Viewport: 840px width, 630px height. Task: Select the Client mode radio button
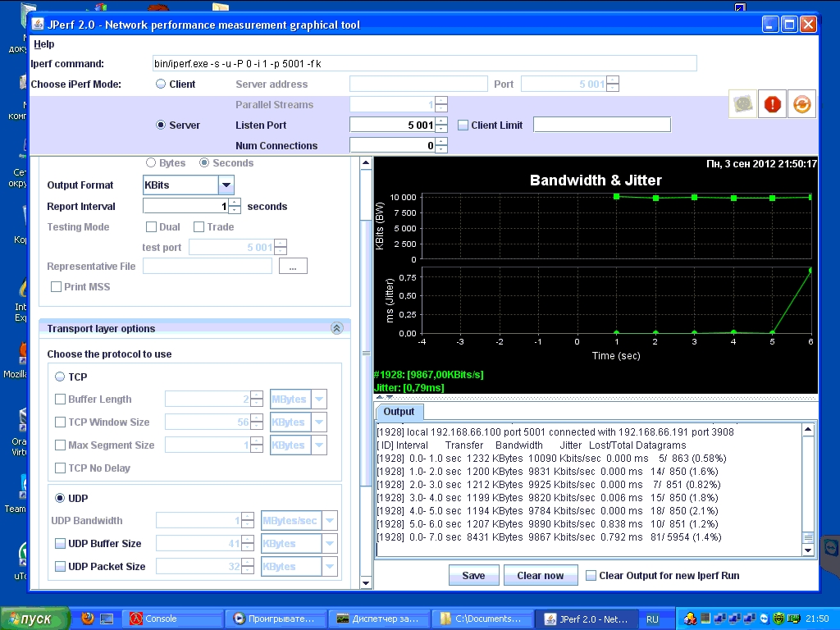161,84
